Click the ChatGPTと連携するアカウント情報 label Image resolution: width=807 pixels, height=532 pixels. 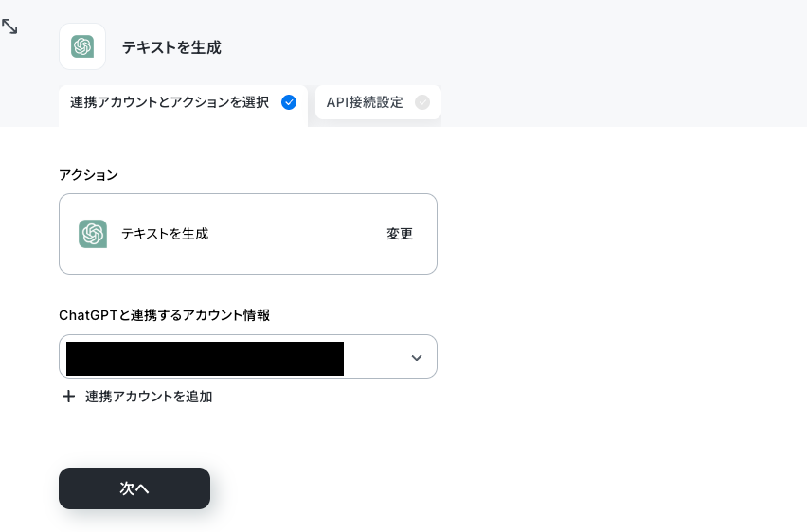click(x=164, y=315)
